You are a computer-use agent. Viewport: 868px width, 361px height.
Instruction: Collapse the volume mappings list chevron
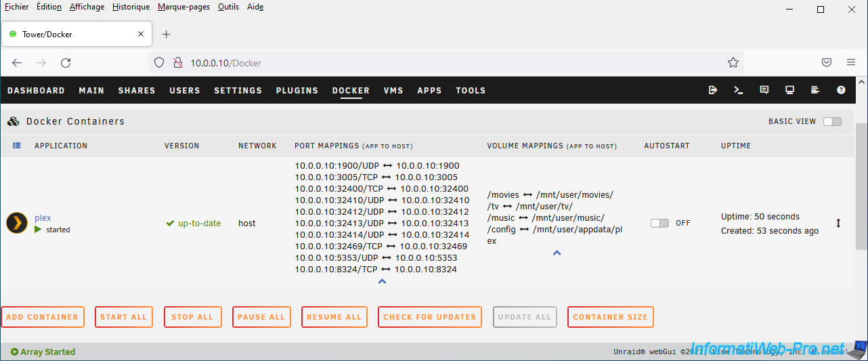557,253
